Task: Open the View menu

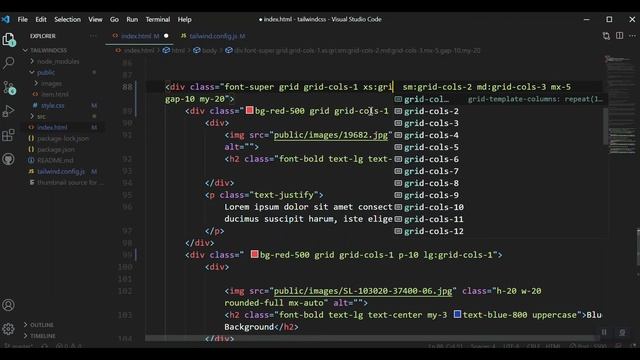Action: tap(95, 19)
